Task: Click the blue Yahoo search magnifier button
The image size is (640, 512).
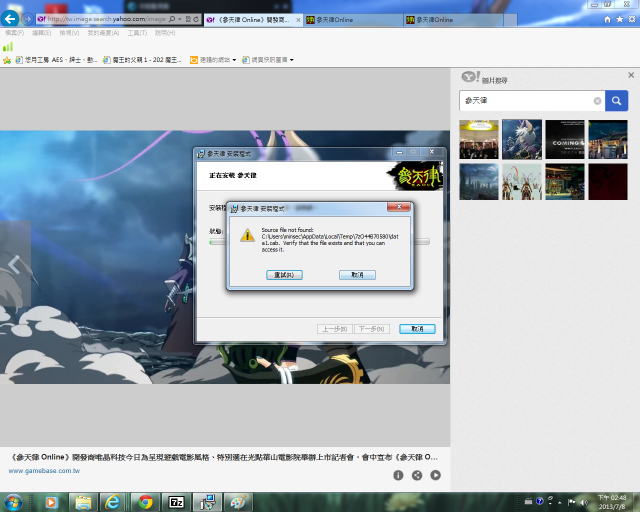Action: 616,100
